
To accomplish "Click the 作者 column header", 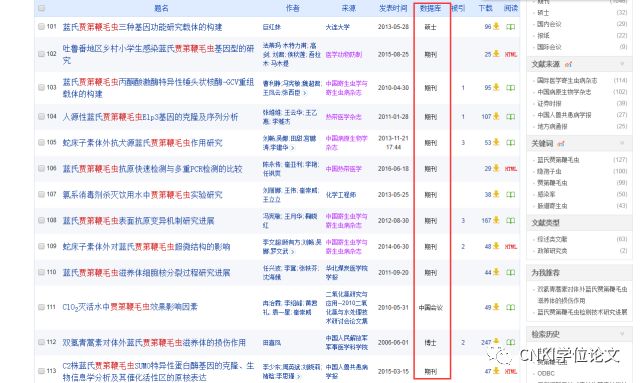I will [x=292, y=8].
